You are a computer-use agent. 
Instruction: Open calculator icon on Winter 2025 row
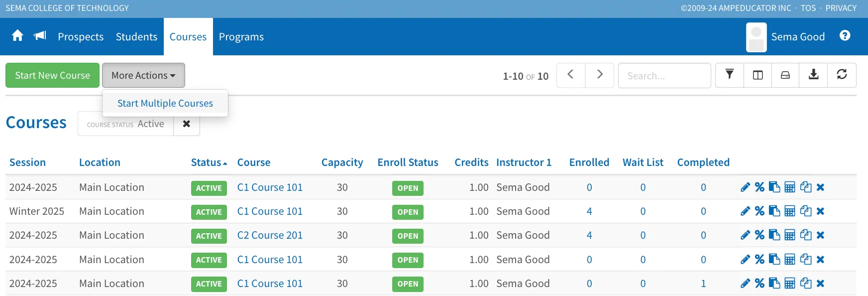(x=790, y=211)
